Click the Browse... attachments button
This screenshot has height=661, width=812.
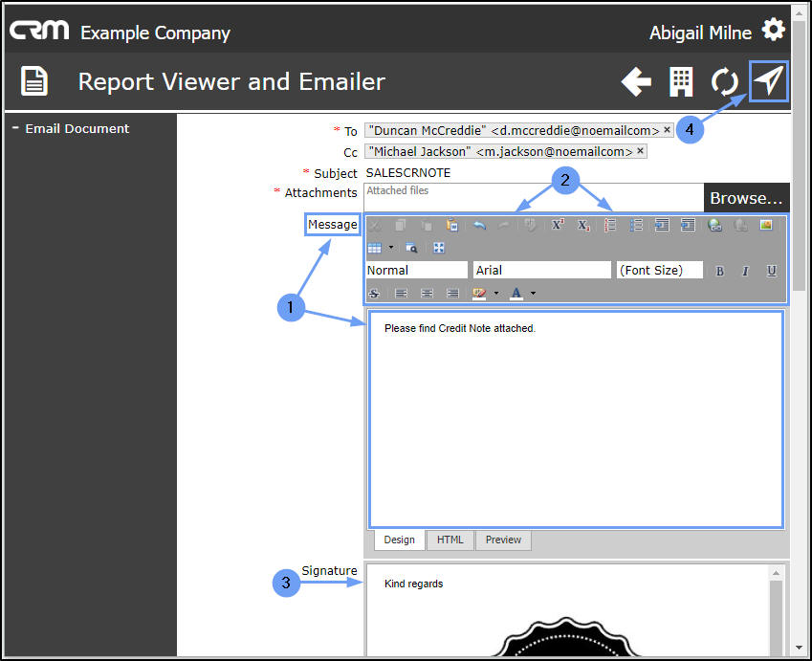tap(746, 198)
